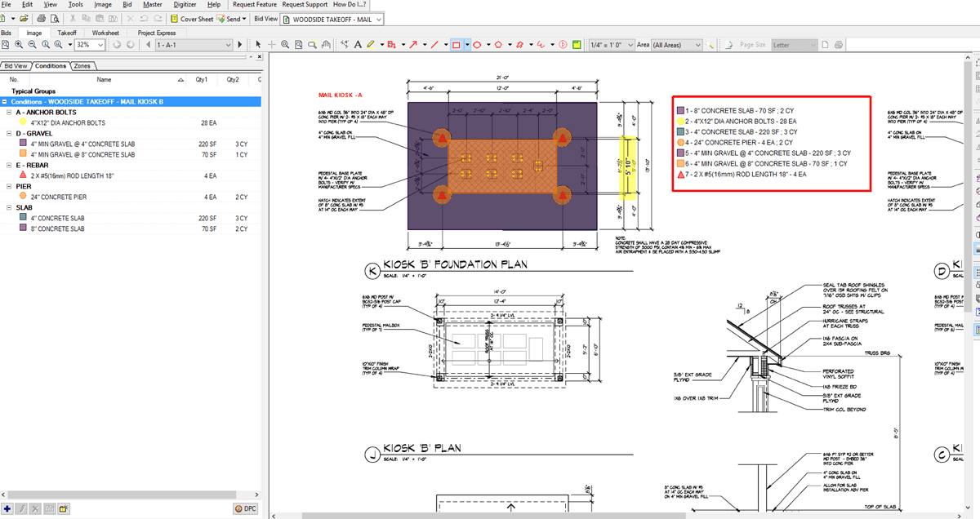Viewport: 980px width, 519px height.
Task: Select the red rectangle drawing tool
Action: click(457, 45)
